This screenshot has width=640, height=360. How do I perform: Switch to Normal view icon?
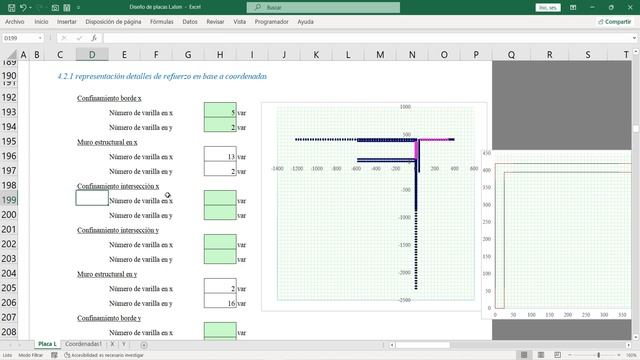click(x=524, y=355)
